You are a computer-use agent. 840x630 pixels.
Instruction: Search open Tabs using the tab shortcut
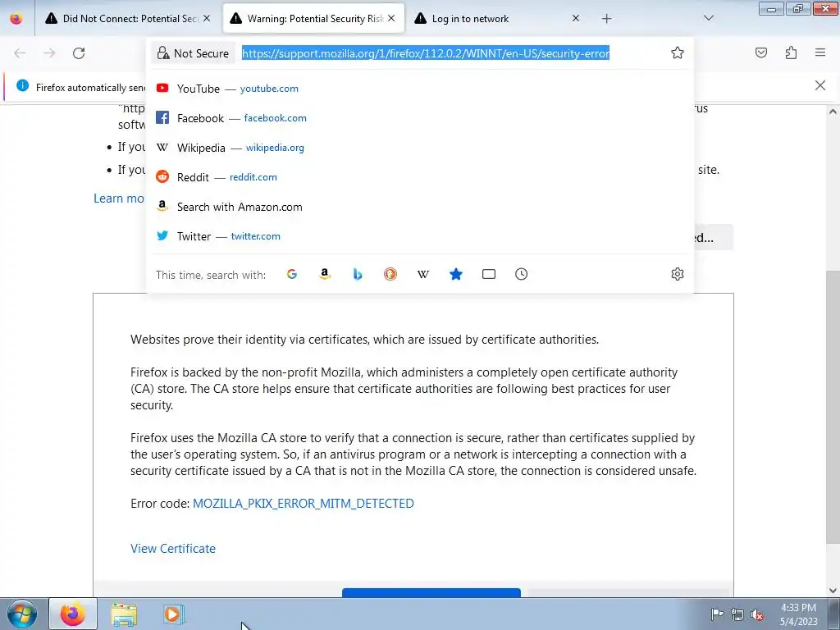point(489,274)
